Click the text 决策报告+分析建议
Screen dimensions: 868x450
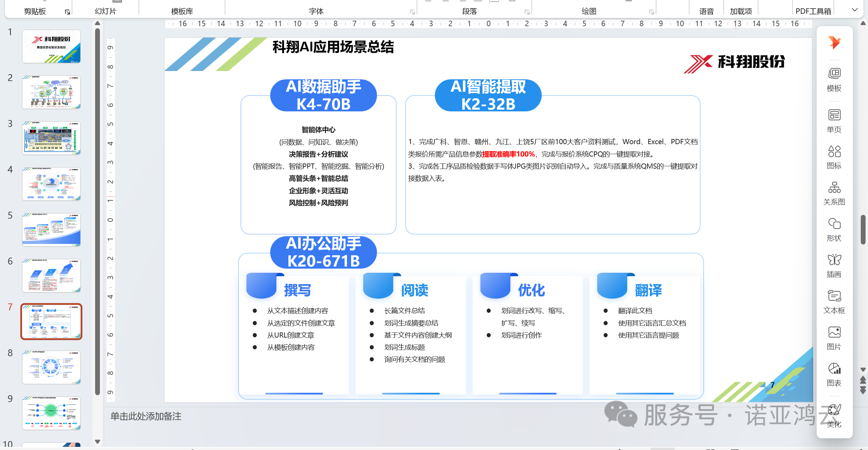[x=318, y=154]
